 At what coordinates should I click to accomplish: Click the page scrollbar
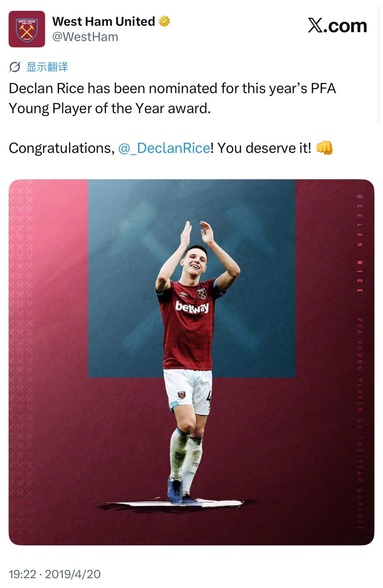tap(379, 64)
